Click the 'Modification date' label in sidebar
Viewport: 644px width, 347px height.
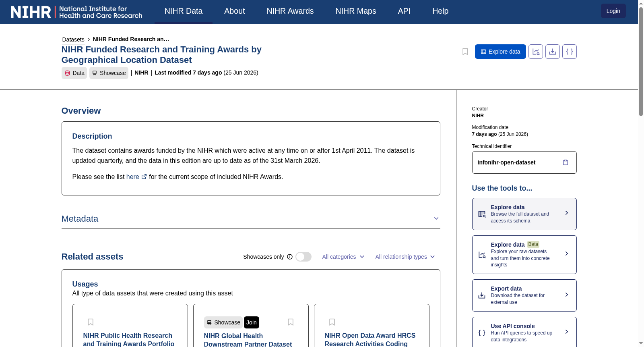(490, 127)
